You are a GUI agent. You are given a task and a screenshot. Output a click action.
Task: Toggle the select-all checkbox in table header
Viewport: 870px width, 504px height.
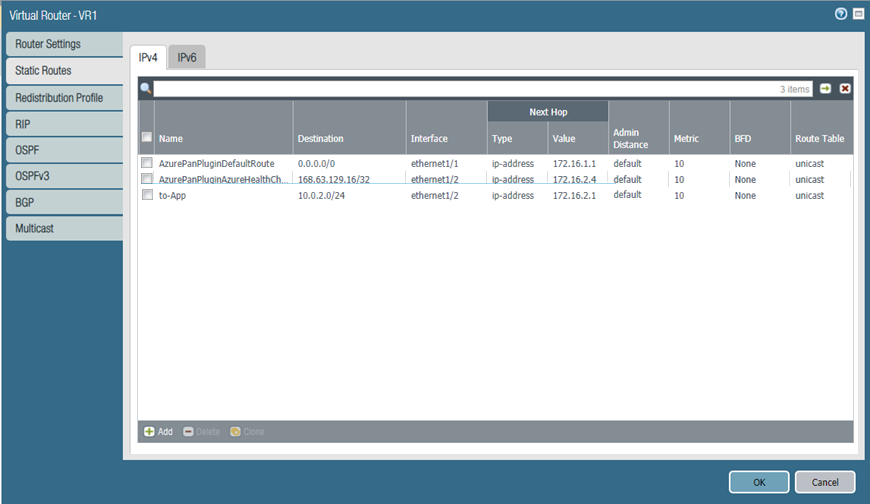147,138
